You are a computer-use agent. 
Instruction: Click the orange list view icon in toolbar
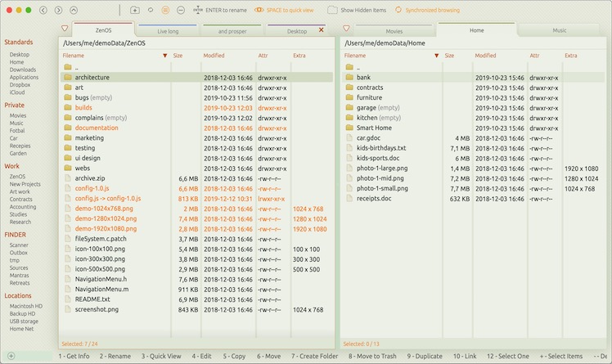(x=165, y=10)
